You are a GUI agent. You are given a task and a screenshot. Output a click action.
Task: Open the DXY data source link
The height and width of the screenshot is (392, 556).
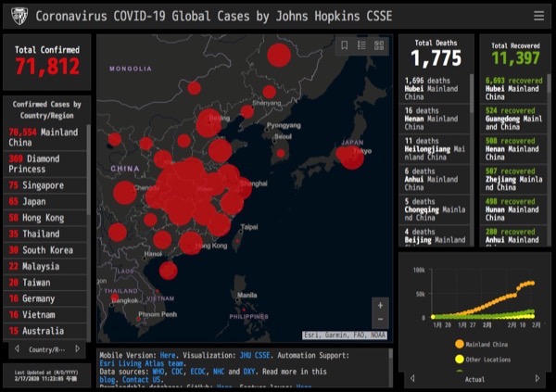(x=249, y=372)
